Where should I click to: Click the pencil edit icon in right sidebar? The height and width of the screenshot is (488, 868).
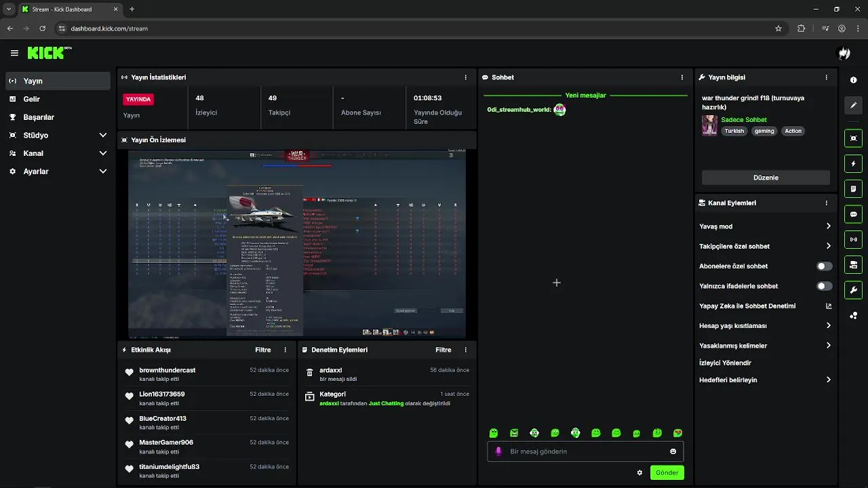pos(853,106)
